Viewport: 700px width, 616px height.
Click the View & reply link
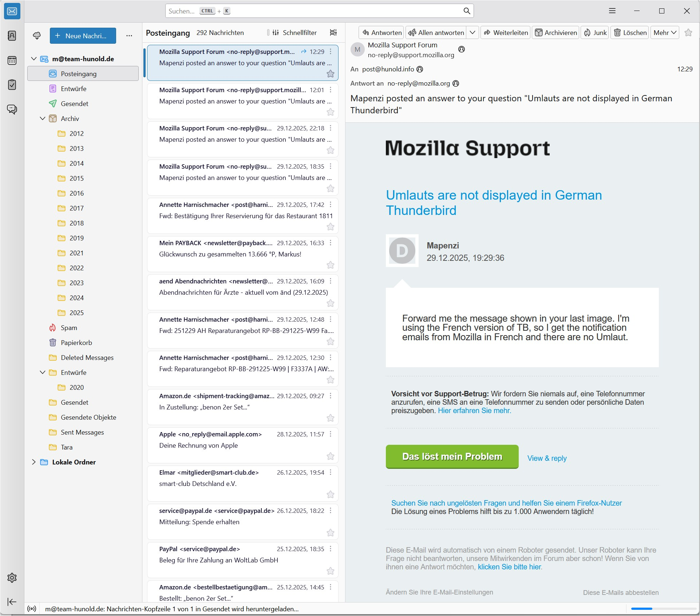click(x=547, y=458)
